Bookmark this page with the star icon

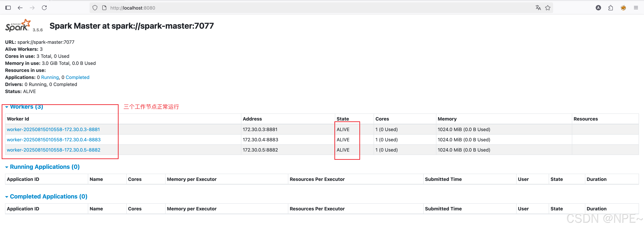point(548,8)
